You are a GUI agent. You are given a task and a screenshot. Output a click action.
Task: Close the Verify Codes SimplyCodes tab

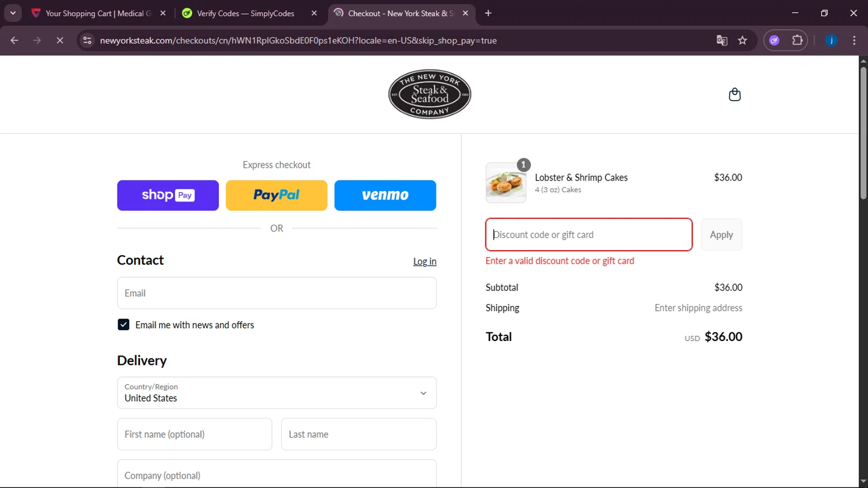coord(314,13)
